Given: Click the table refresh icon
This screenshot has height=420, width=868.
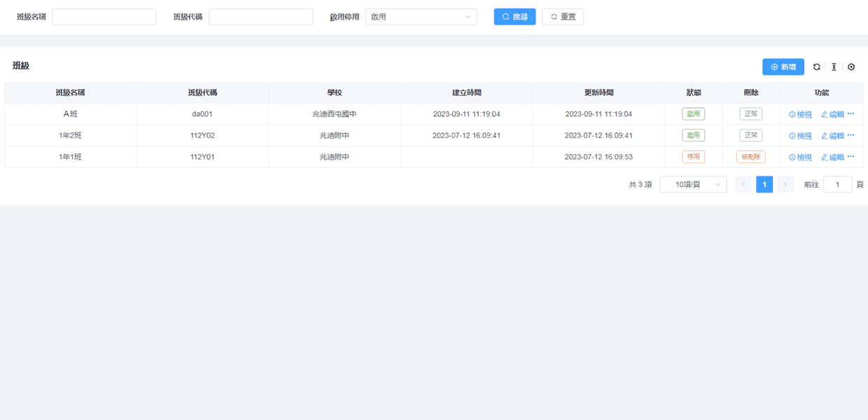Looking at the screenshot, I should 817,67.
